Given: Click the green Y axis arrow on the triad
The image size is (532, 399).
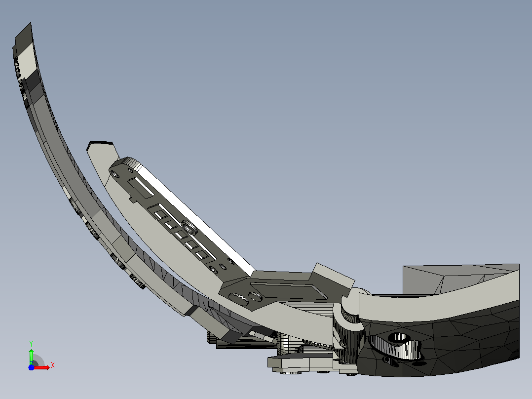Looking at the screenshot, I should 31,357.
